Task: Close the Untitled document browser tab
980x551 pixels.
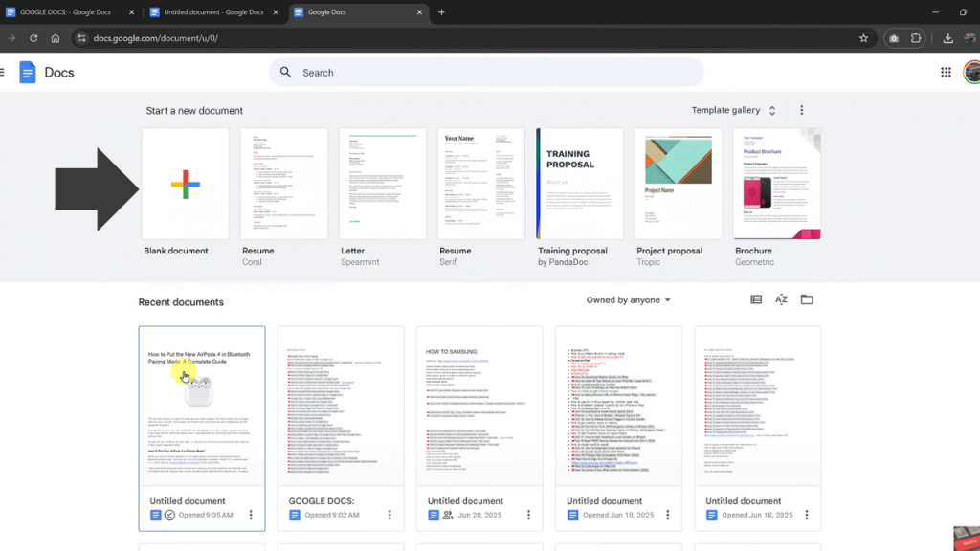Action: pos(275,11)
